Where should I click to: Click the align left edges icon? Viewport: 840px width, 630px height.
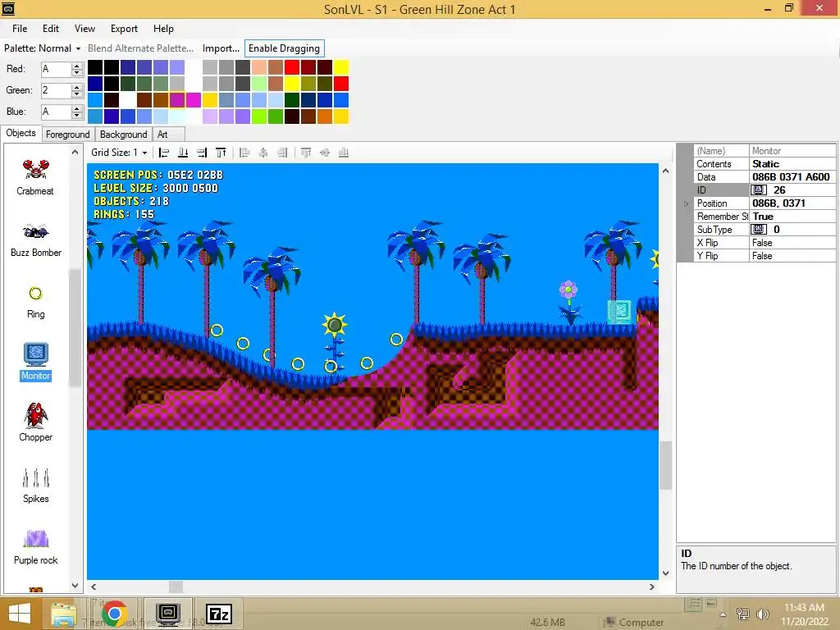coord(244,153)
